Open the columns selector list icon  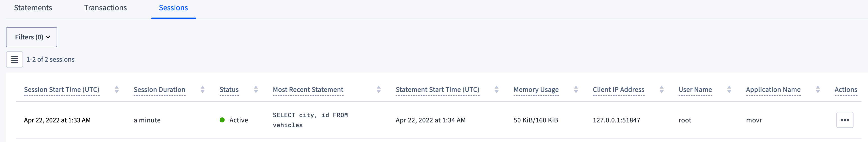(x=15, y=59)
